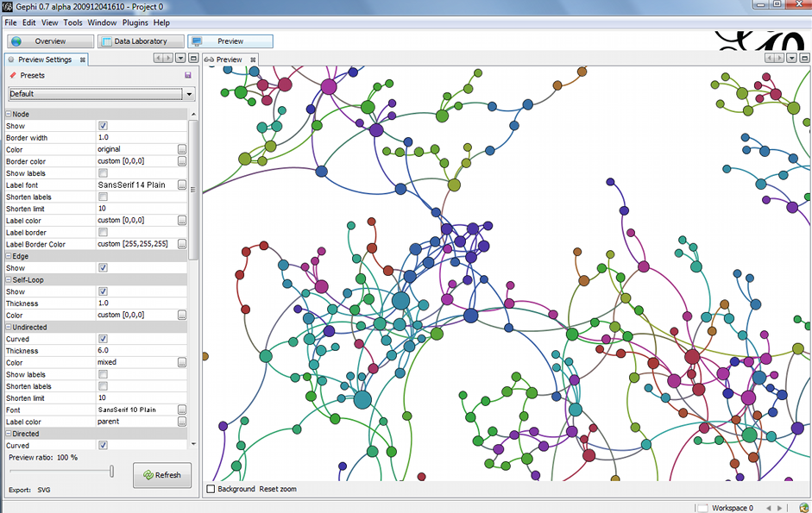Open Undirected Font editor button
The height and width of the screenshot is (513, 812).
pos(182,410)
